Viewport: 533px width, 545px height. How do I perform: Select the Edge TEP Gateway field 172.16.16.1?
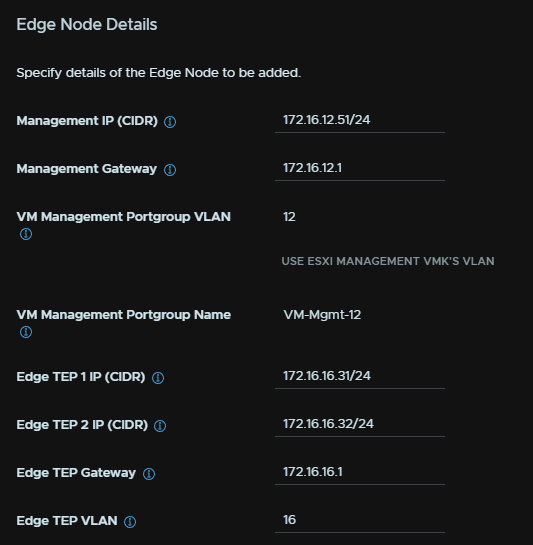(360, 472)
